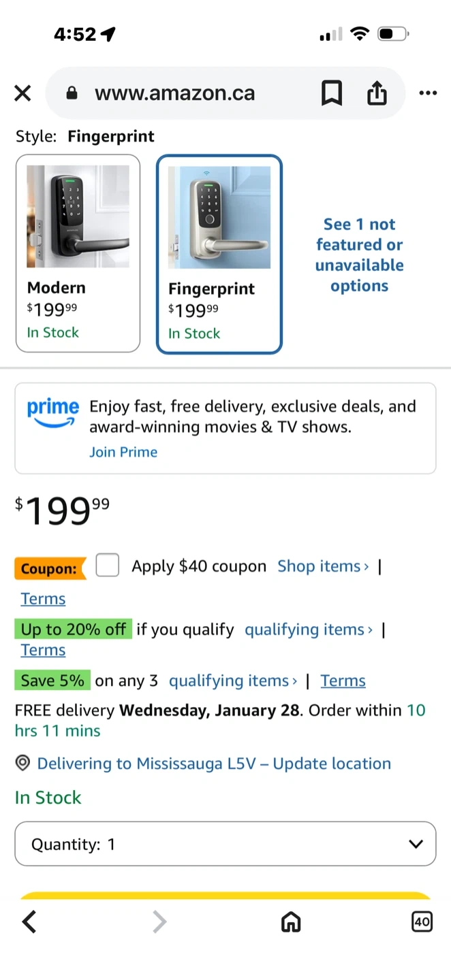Open the three-dot more options menu
Image resolution: width=451 pixels, height=980 pixels.
[428, 93]
